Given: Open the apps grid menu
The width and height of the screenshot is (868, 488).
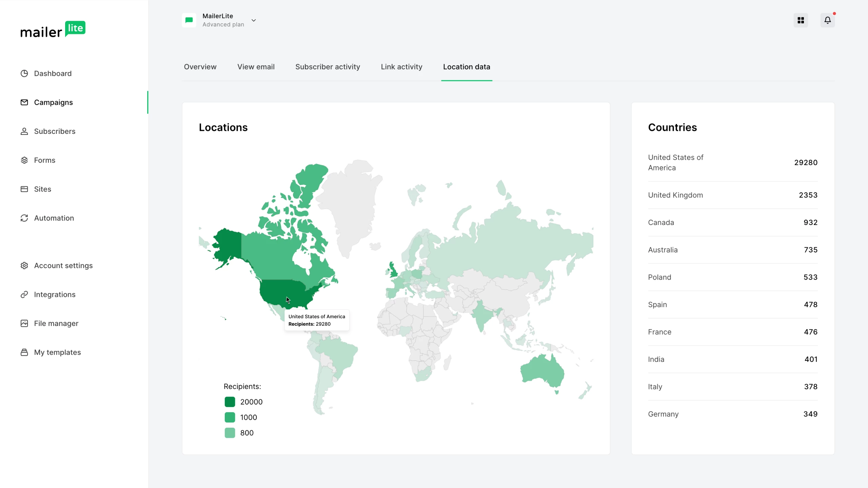Looking at the screenshot, I should point(801,20).
